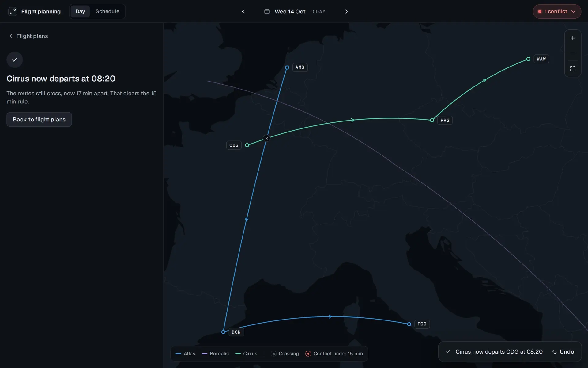Open the calendar date picker icon
The height and width of the screenshot is (368, 588).
267,11
